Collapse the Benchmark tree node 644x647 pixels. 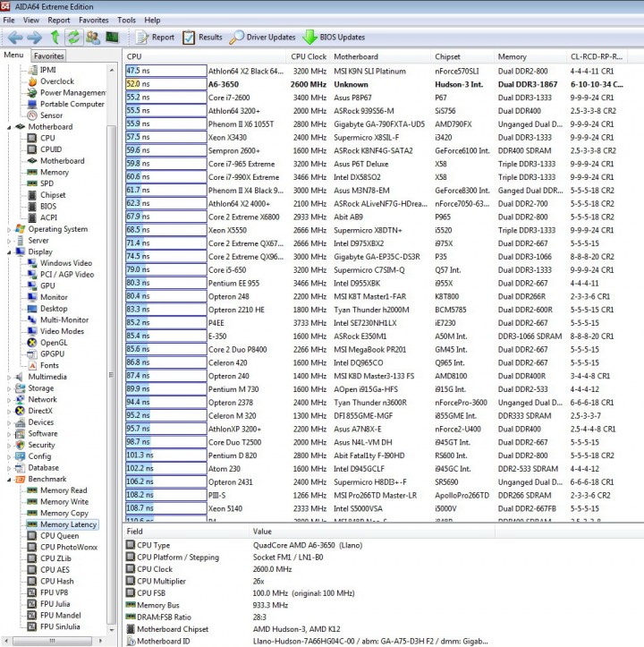(x=9, y=480)
